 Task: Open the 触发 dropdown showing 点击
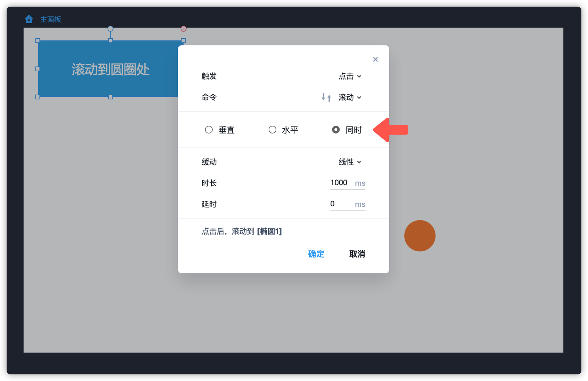coord(349,76)
